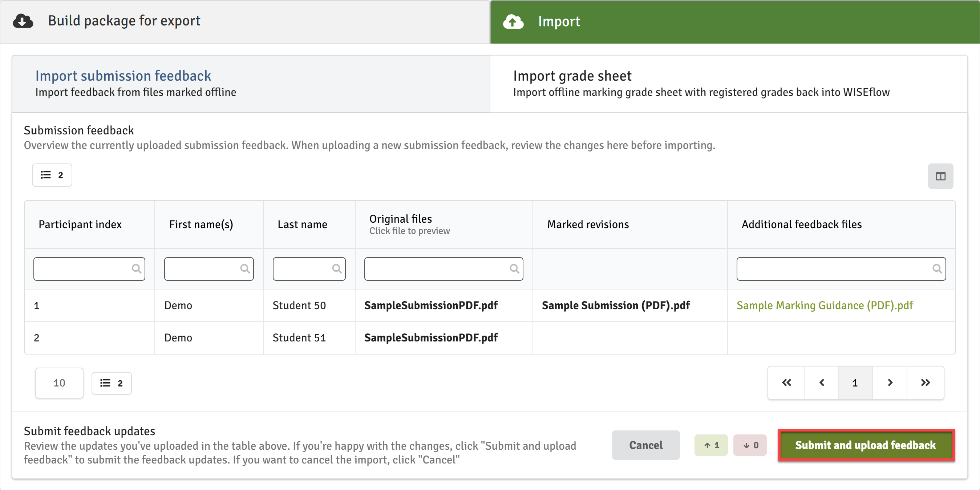Click search icon in Original files filter

coord(514,269)
